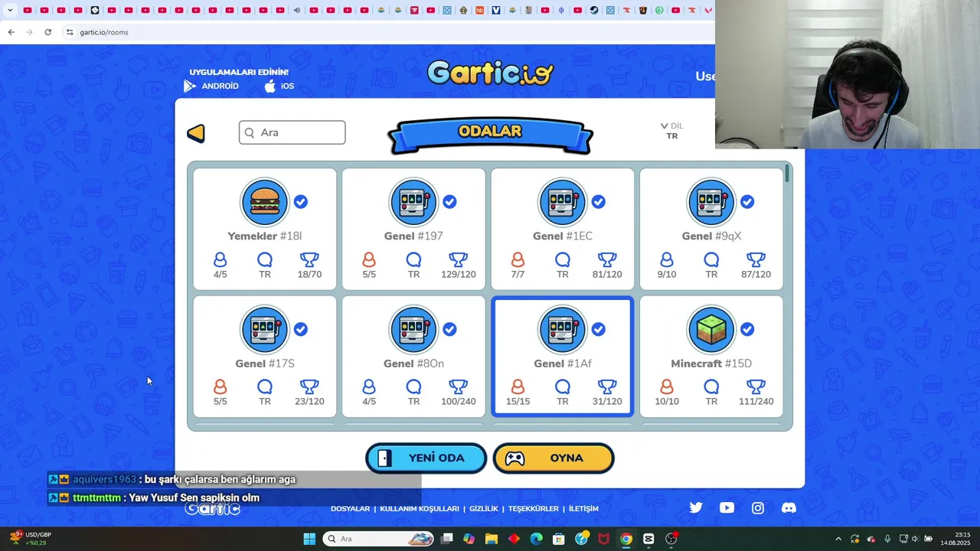Click the volume icon in system tray
980x551 pixels.
[x=915, y=539]
